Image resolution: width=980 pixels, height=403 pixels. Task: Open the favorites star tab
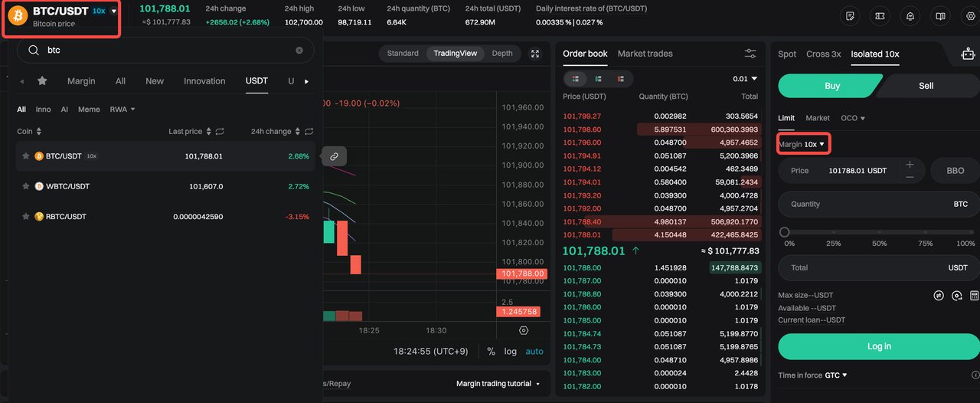pyautogui.click(x=42, y=80)
